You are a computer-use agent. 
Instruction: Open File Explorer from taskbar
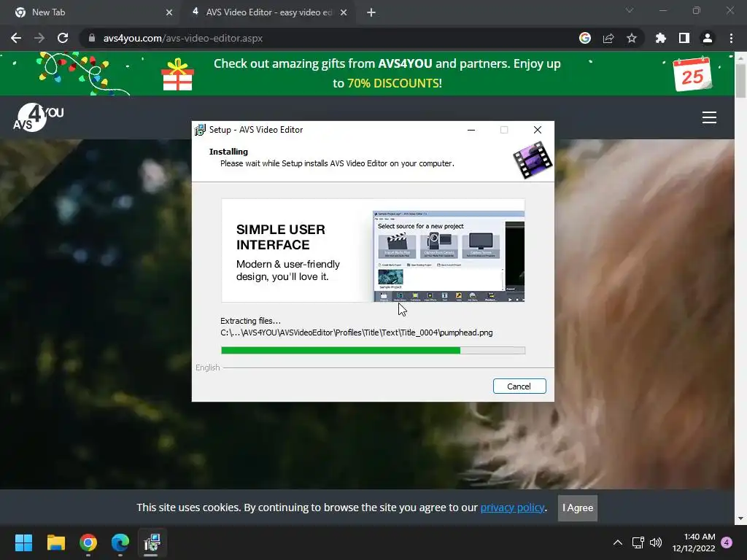click(55, 542)
